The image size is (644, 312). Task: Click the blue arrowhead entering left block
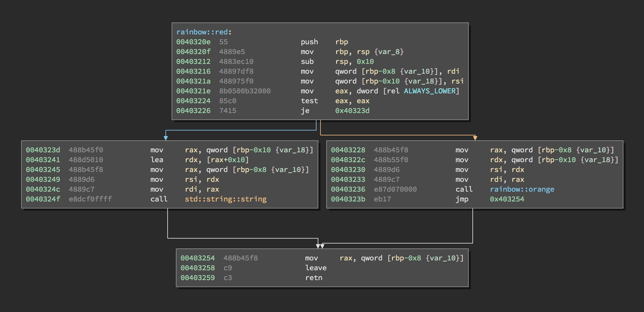point(166,138)
